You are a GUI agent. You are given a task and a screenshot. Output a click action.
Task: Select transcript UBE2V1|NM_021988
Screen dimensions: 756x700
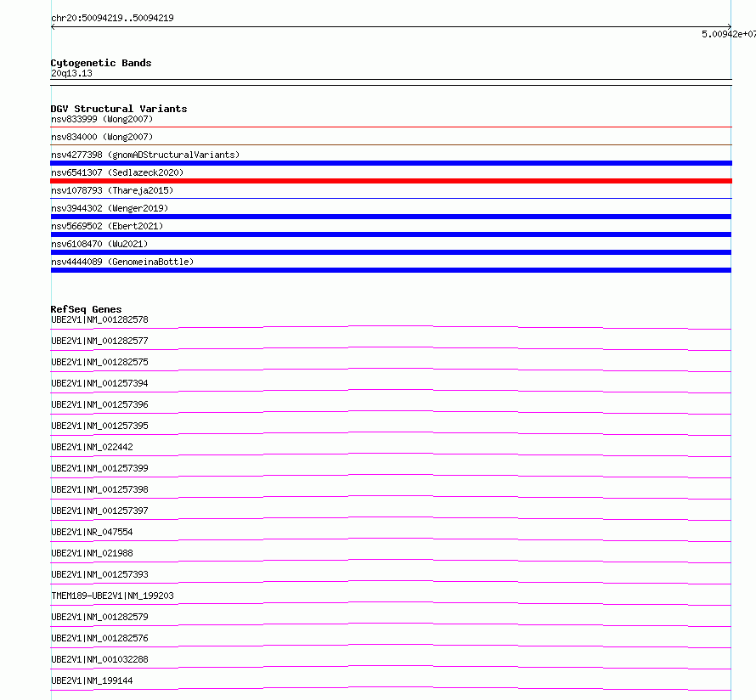coord(92,553)
